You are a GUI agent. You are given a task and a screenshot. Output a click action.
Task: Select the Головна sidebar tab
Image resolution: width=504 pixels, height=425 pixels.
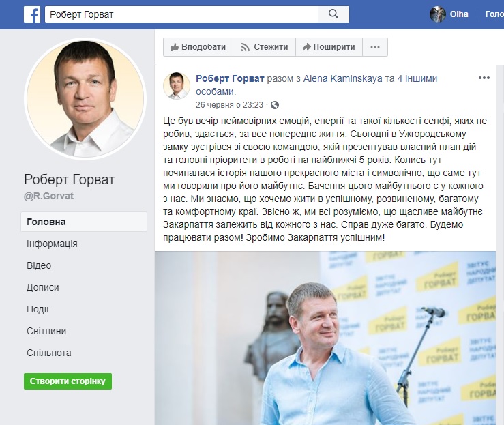click(x=84, y=222)
